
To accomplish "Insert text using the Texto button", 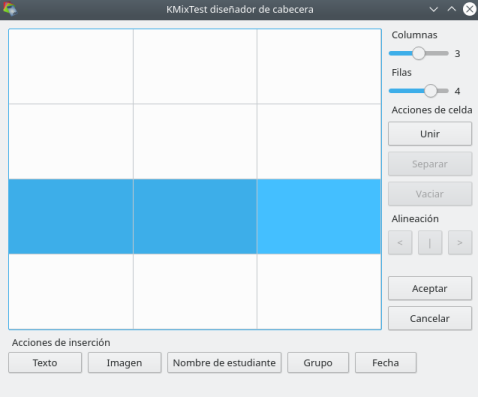I will click(x=45, y=363).
